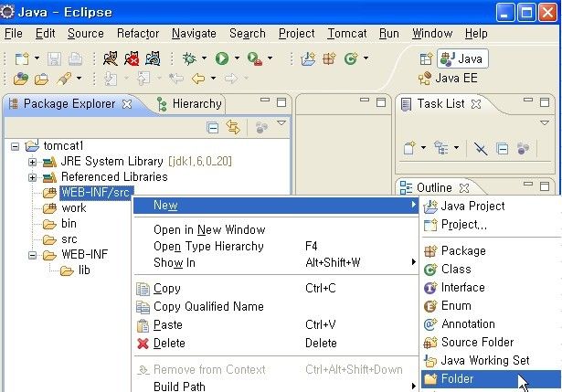Screen dimensions: 562x392
Task: Click the Open Task folder icon
Action: [41, 79]
